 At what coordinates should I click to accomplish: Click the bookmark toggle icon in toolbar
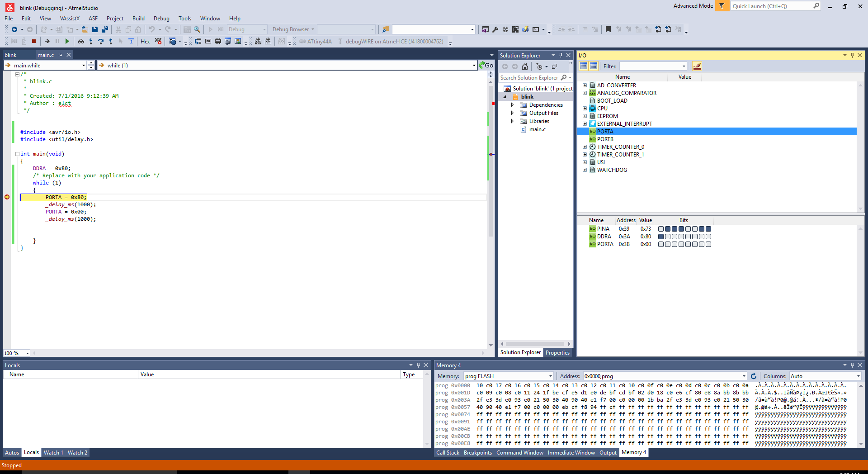(x=608, y=29)
